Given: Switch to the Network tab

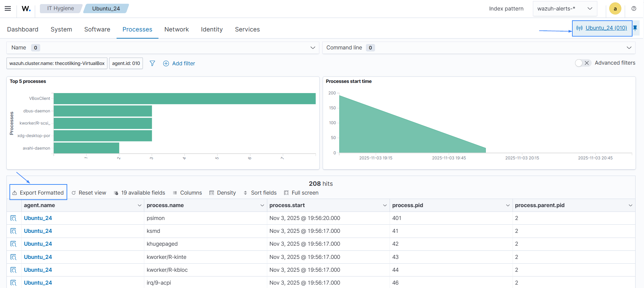Looking at the screenshot, I should click(x=176, y=29).
